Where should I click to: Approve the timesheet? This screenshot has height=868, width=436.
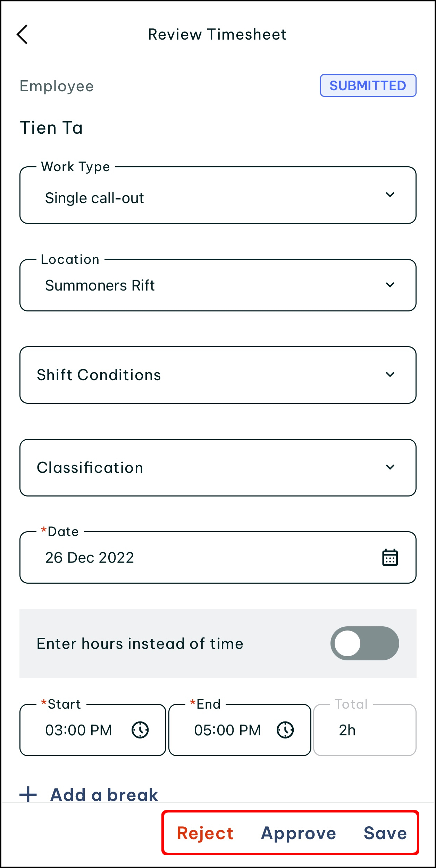click(299, 833)
